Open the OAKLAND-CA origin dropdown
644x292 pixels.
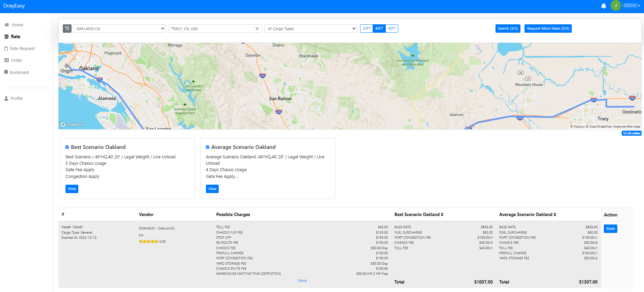119,29
